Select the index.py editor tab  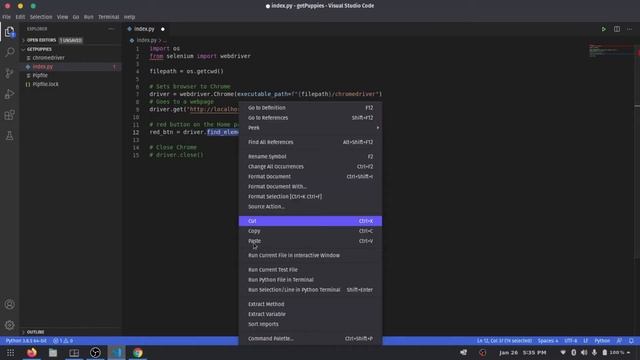point(146,29)
